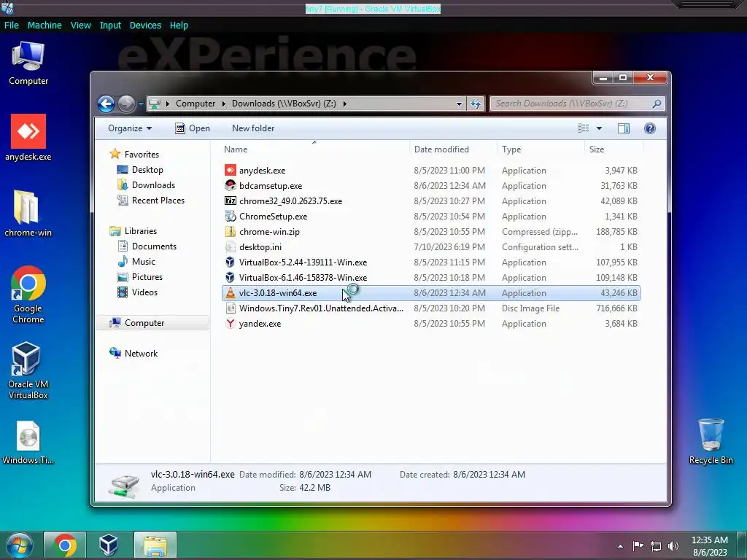Click the Explorer Back arrow button

pos(107,104)
